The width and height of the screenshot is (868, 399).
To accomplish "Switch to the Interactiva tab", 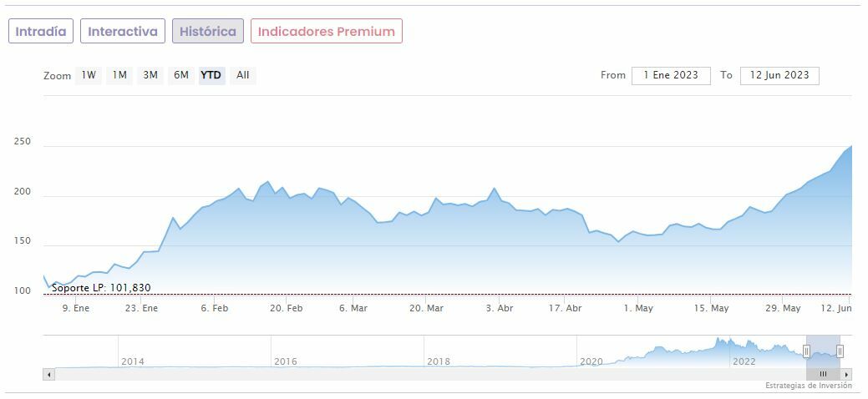I will pos(123,32).
